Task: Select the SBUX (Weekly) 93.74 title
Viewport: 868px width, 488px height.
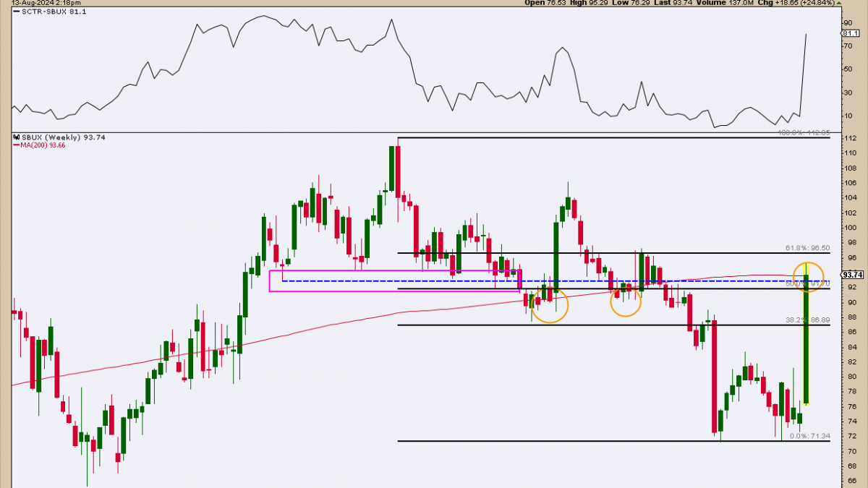Action: (x=60, y=137)
